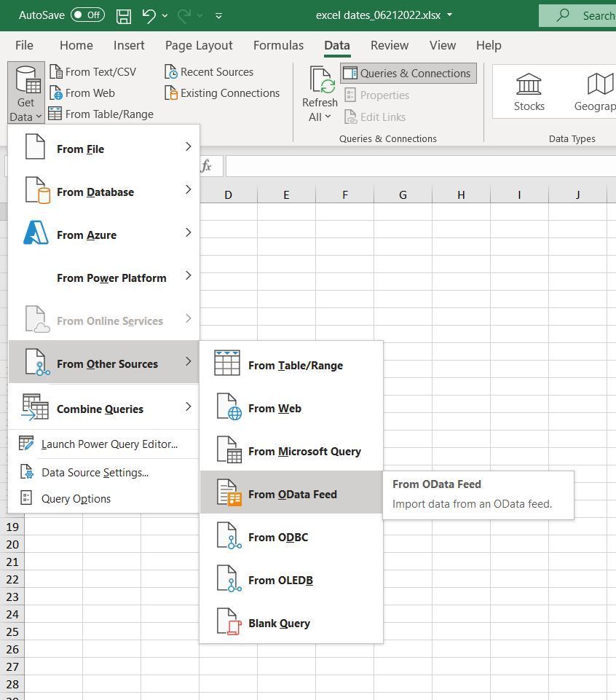Viewport: 616px width, 700px height.
Task: Click the Blank Query icon
Action: 229,621
